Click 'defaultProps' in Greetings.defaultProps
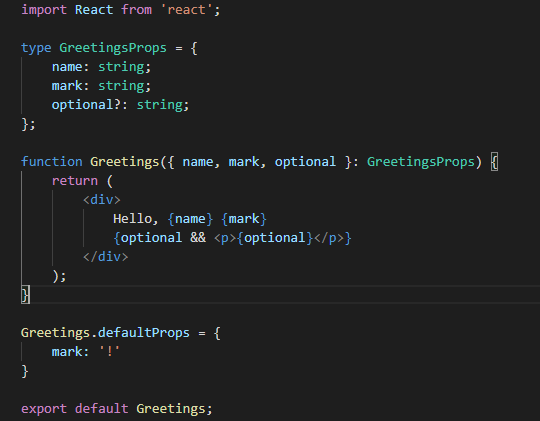The width and height of the screenshot is (540, 421). tap(144, 333)
